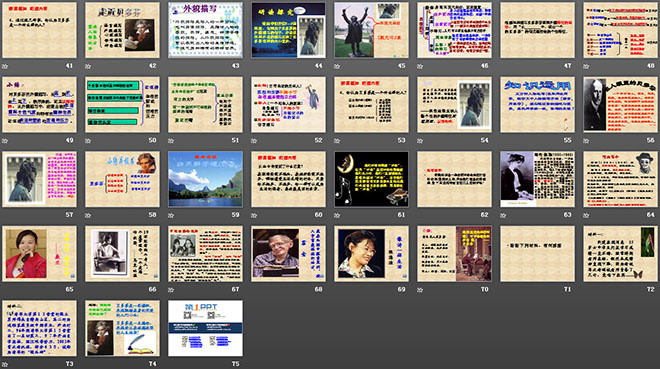Select slide 43 titled 外貌描写
This screenshot has height=369, width=660.
coord(205,30)
